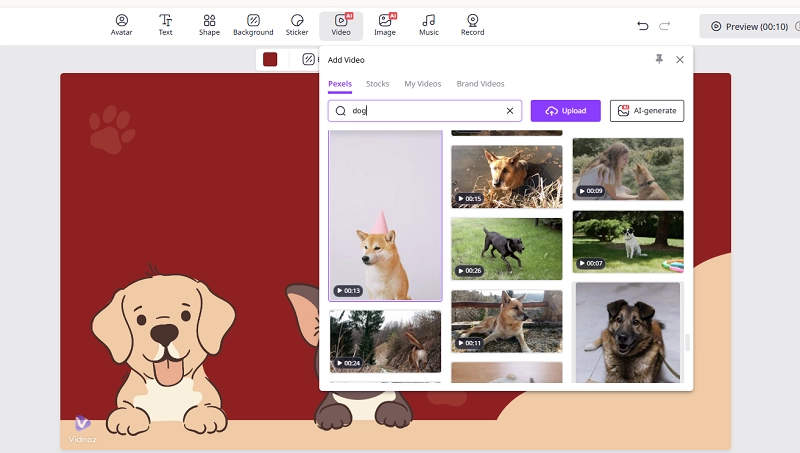Click Preview (00:10) button
The image size is (800, 453).
coord(750,27)
